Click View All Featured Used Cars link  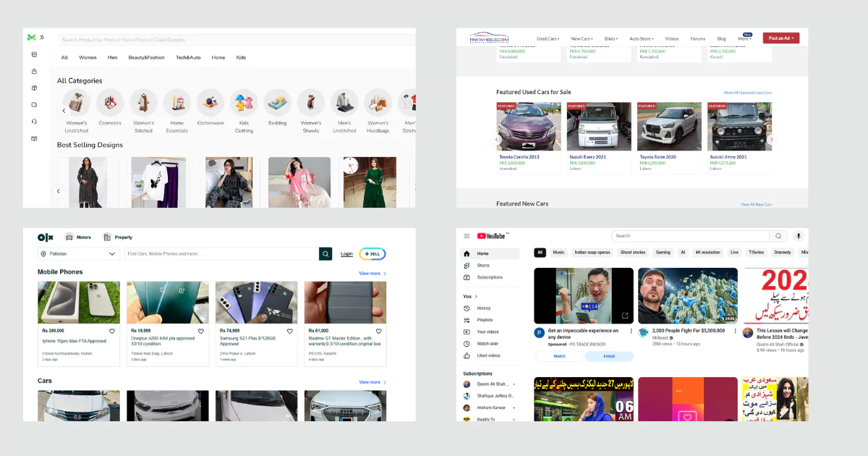point(748,93)
